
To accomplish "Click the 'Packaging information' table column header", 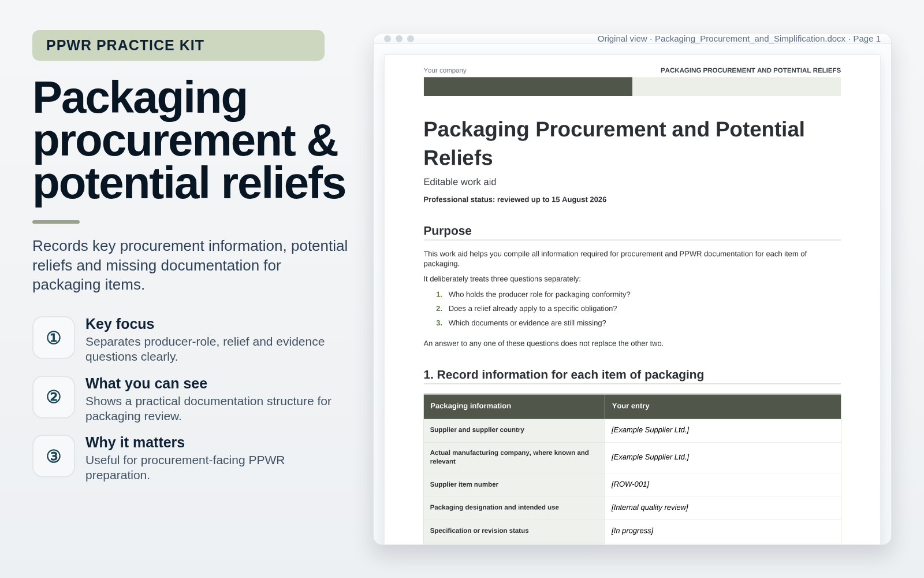I will click(514, 406).
